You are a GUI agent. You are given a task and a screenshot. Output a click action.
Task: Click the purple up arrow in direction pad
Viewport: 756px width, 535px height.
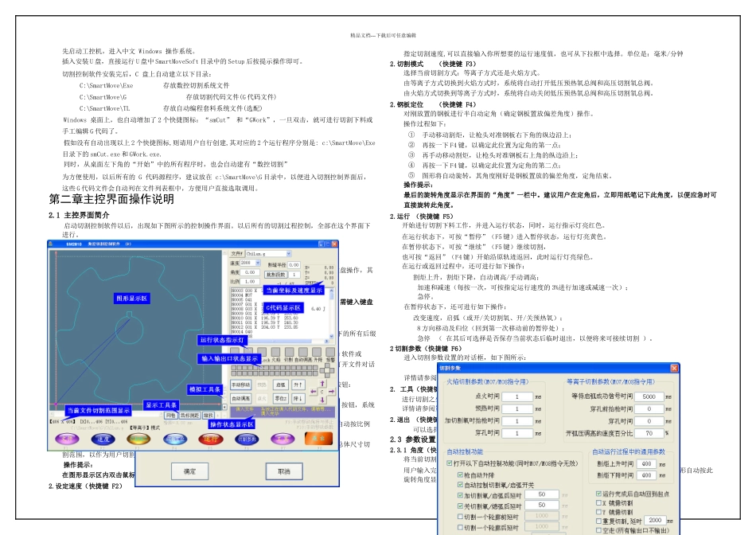[x=322, y=383]
